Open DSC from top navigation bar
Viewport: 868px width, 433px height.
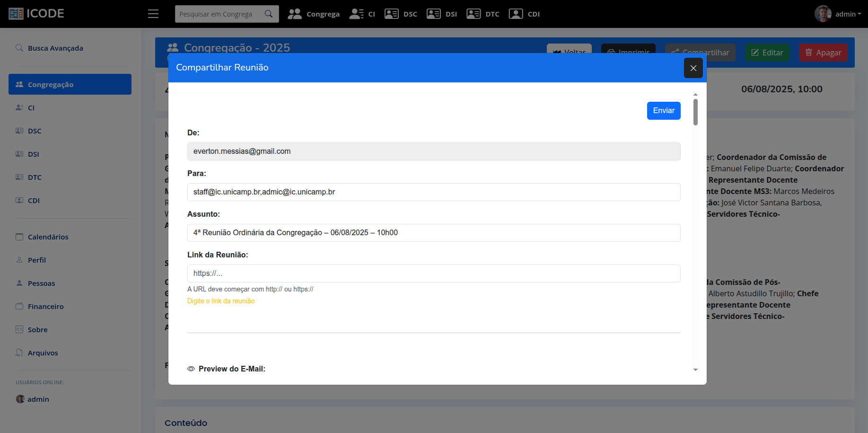coord(401,14)
